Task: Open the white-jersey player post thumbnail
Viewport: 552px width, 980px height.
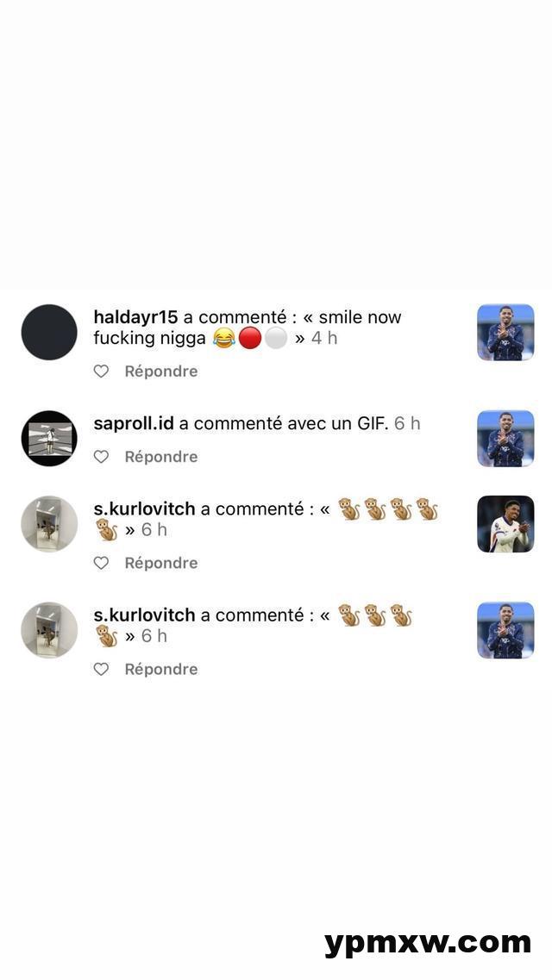Action: tap(505, 524)
